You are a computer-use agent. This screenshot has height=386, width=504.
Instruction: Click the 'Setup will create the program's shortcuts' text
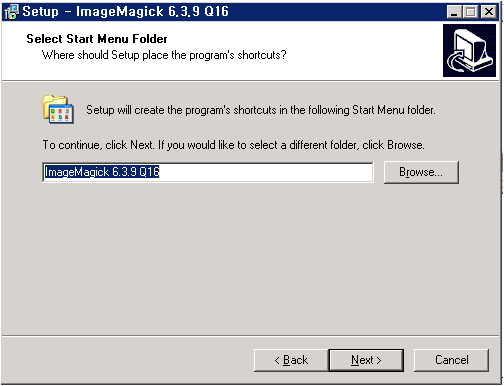[x=261, y=110]
